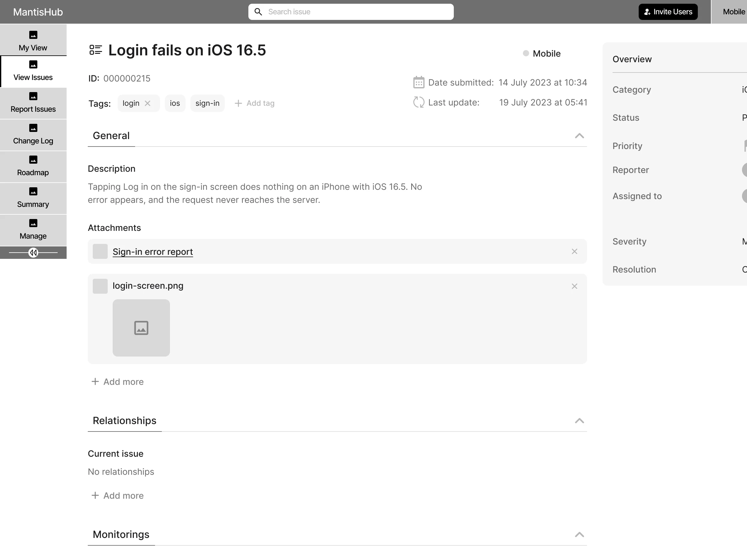Collapse the Relationships section

point(579,421)
